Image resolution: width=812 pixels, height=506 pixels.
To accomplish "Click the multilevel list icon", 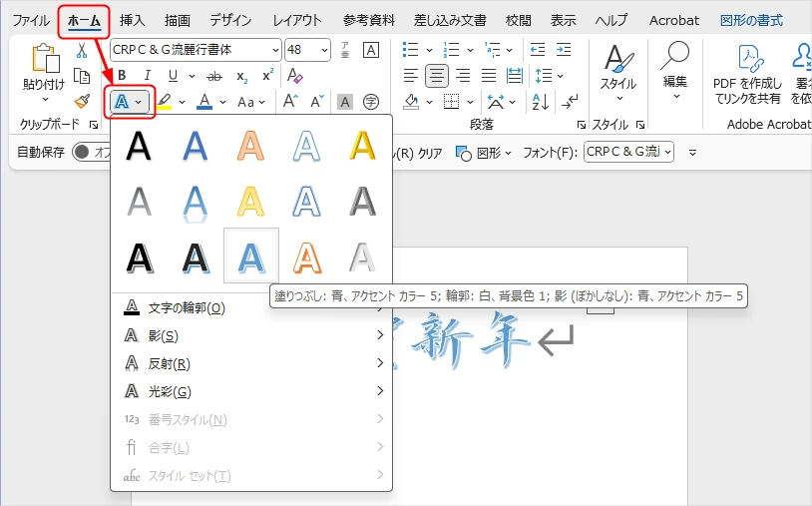I will point(493,50).
